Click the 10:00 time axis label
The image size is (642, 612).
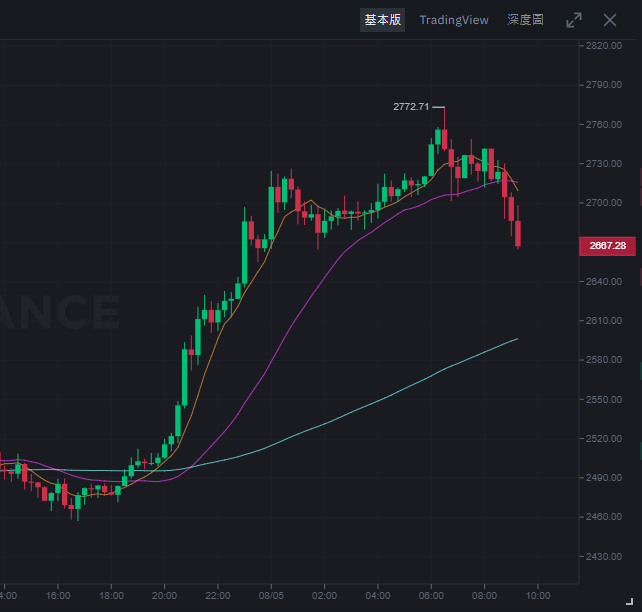538,596
